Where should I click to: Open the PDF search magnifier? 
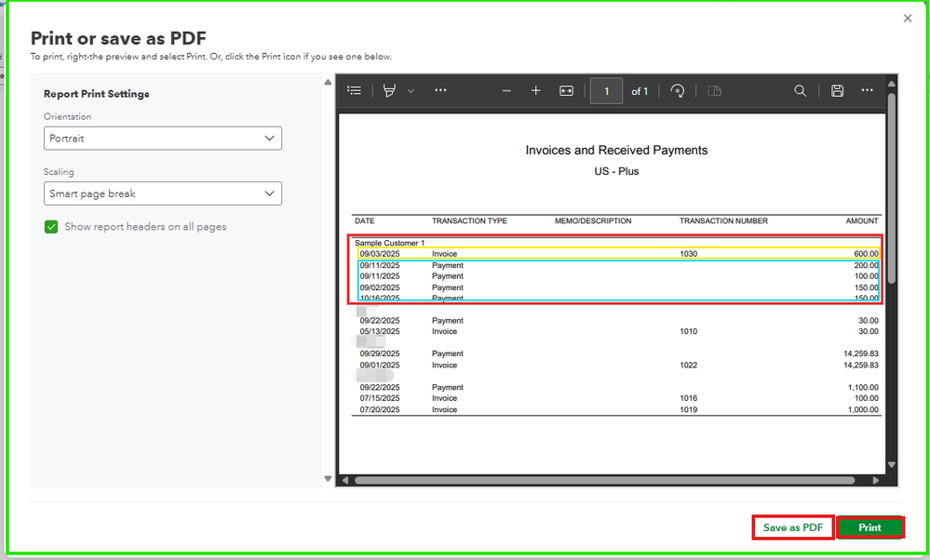[800, 90]
